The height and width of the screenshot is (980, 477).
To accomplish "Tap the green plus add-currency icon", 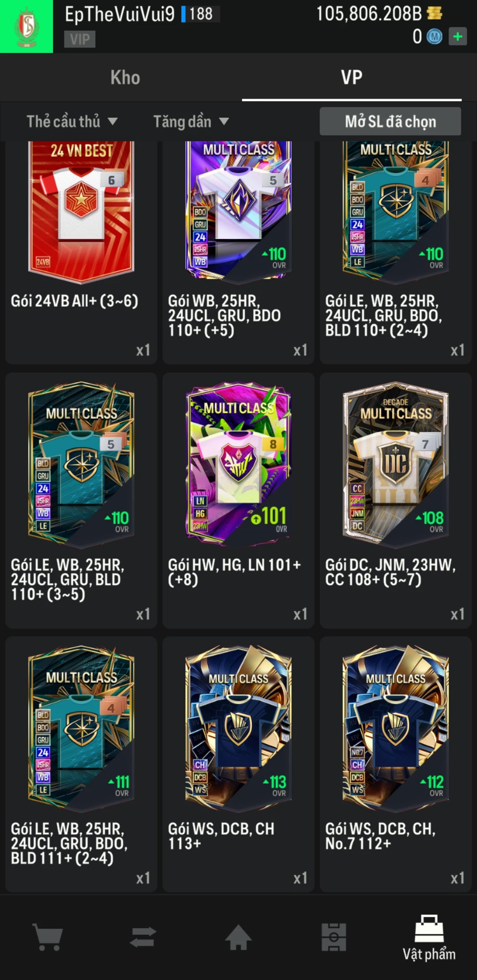I will pyautogui.click(x=458, y=37).
